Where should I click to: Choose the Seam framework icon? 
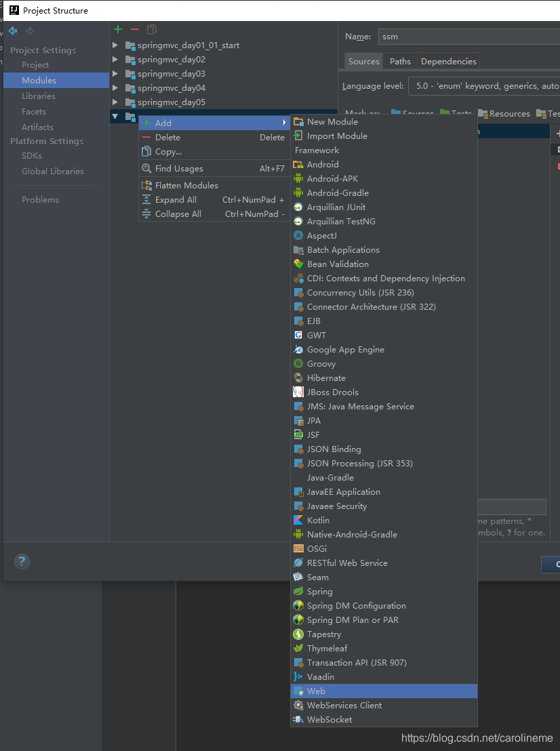click(298, 577)
